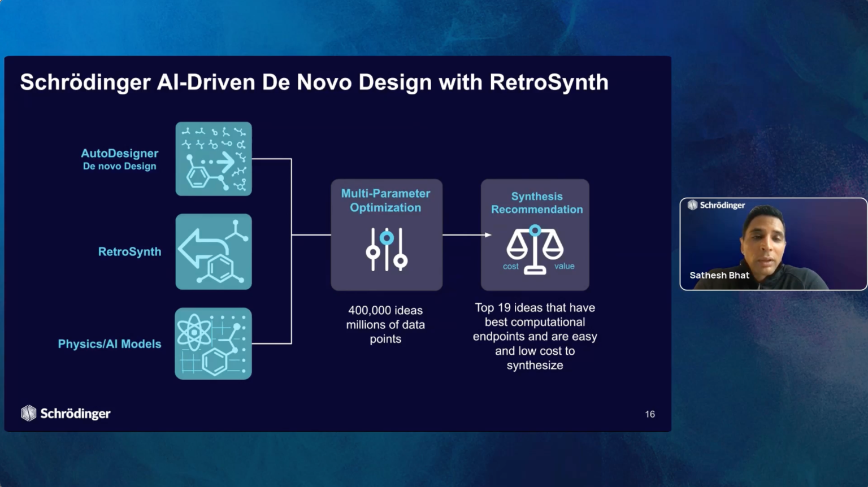The image size is (868, 487).
Task: Select the 'Top 19 ideas' description text
Action: click(x=535, y=336)
